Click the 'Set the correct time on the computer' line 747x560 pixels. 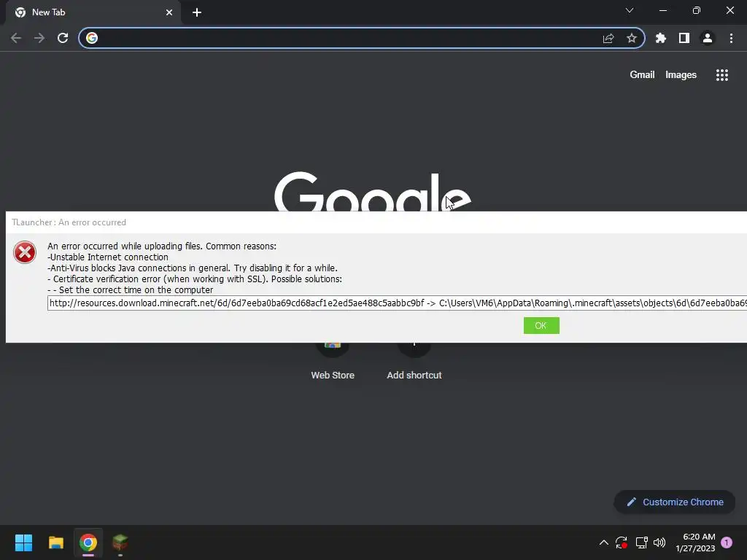pos(131,290)
